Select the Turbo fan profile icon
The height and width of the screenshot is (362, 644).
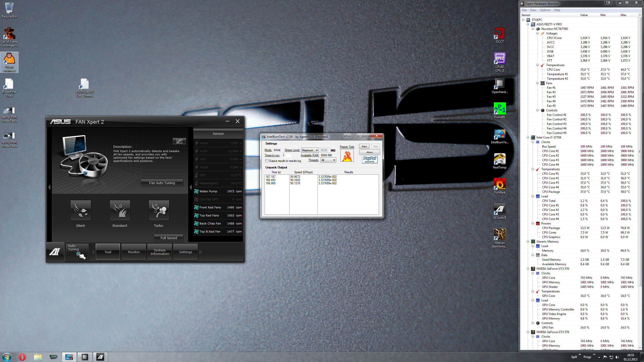(159, 210)
